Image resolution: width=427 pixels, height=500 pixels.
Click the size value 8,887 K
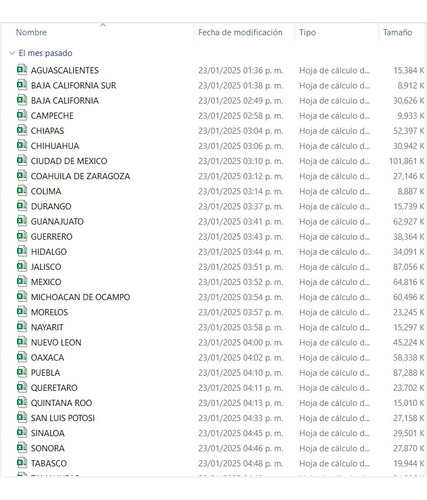click(411, 191)
